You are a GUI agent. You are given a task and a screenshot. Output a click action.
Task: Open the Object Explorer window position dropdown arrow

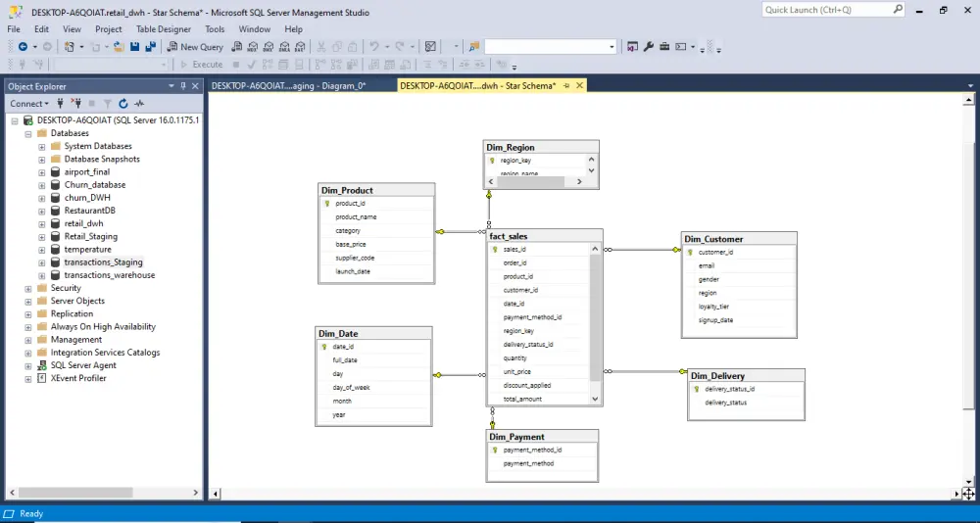(171, 86)
